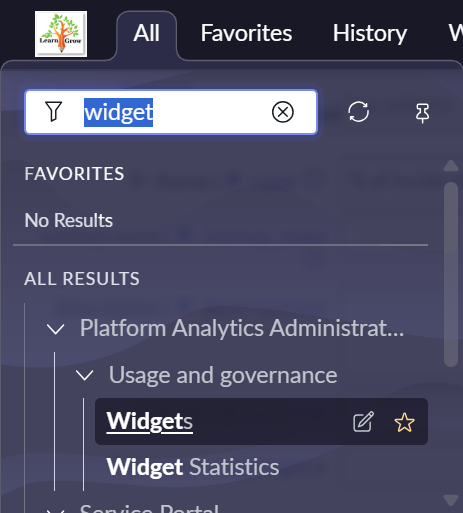Click the filter funnel icon

coord(53,111)
